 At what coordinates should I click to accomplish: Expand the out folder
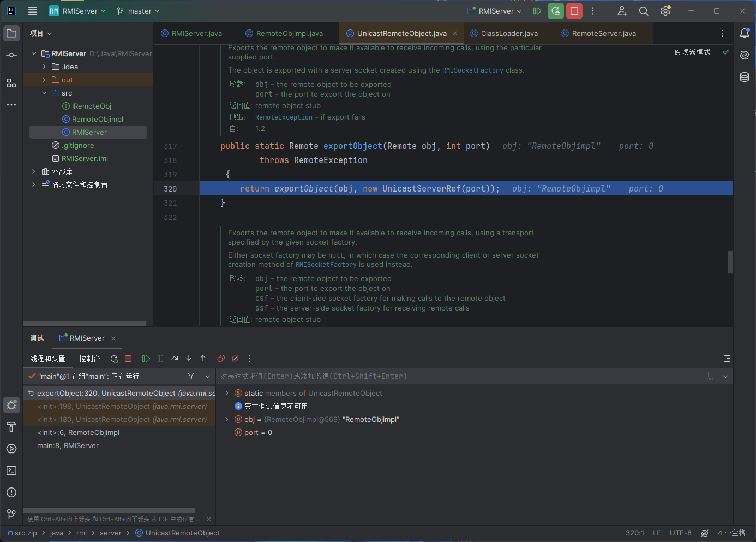click(44, 80)
